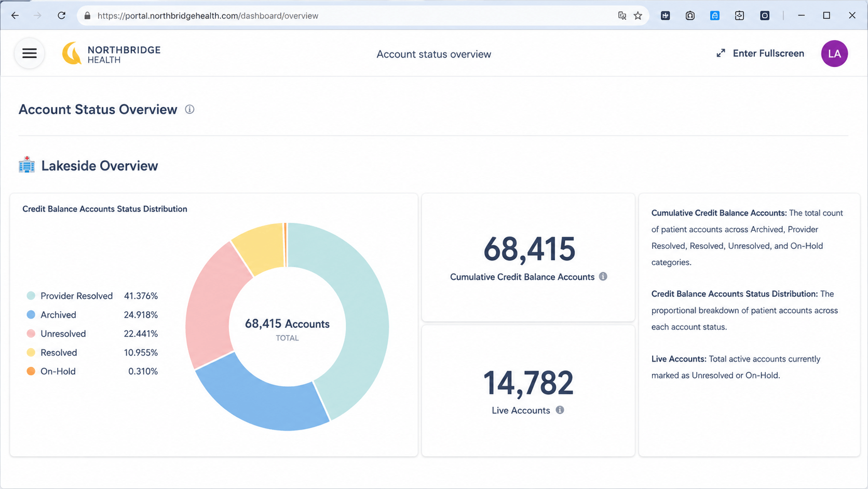Go back using the browser back arrow
Image resolution: width=868 pixels, height=489 pixels.
(15, 16)
